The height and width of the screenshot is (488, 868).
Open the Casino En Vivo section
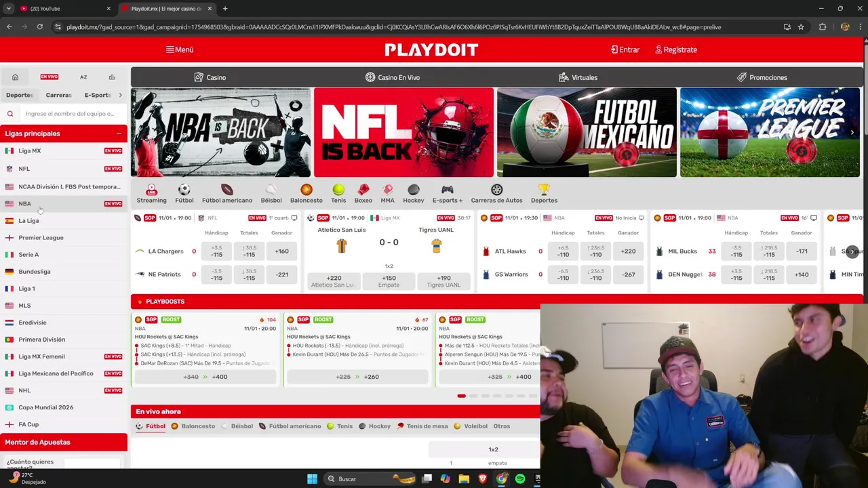(393, 77)
